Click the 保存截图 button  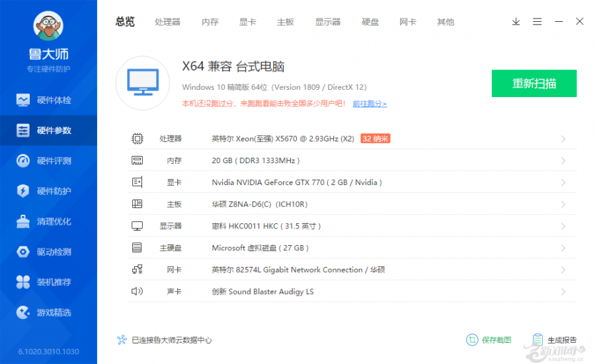(489, 340)
